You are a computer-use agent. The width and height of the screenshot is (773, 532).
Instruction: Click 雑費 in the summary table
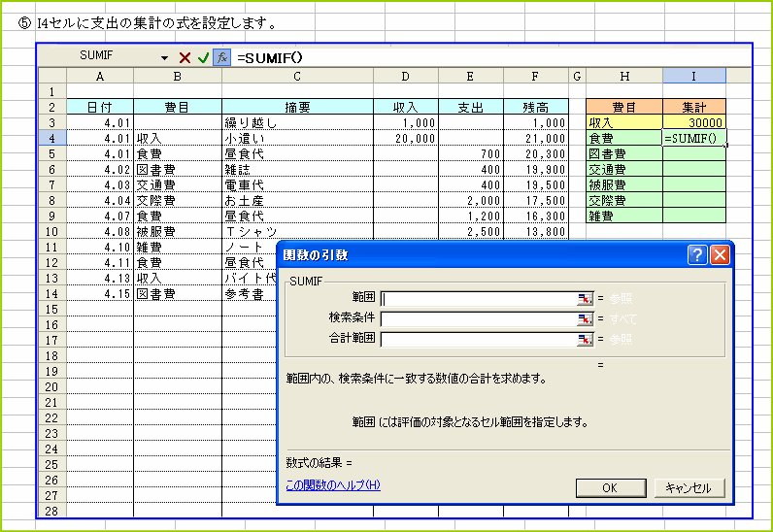click(x=624, y=216)
